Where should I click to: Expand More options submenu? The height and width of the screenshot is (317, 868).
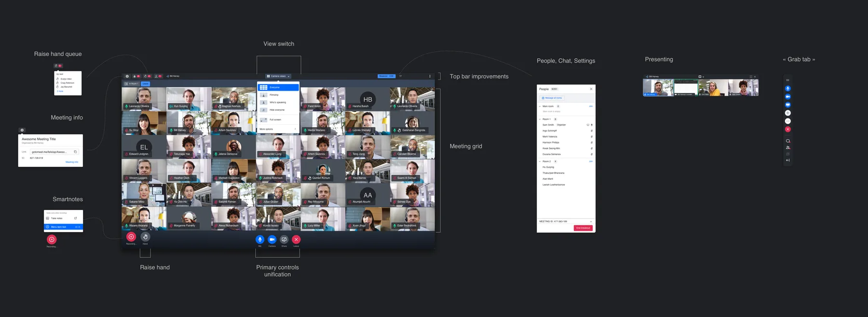pos(278,129)
